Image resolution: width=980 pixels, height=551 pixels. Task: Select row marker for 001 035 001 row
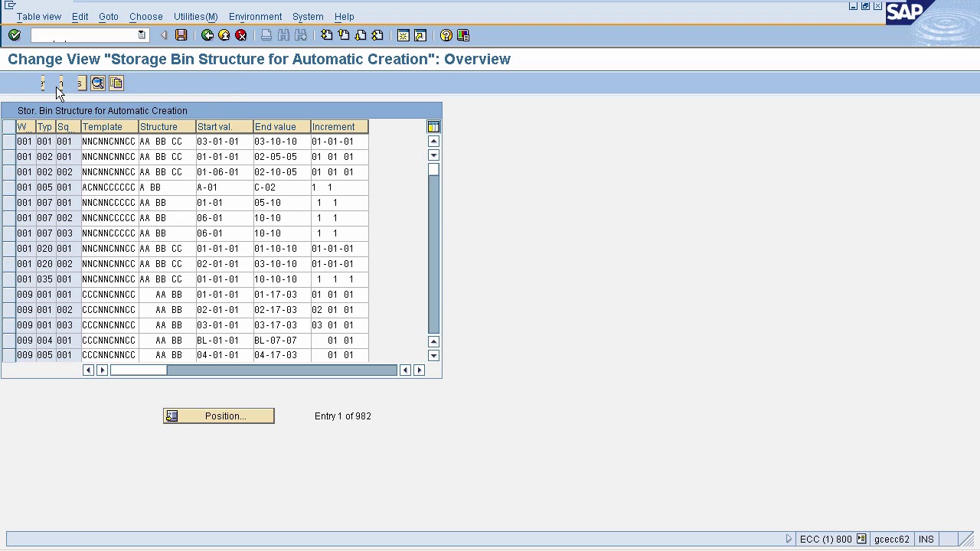point(8,279)
